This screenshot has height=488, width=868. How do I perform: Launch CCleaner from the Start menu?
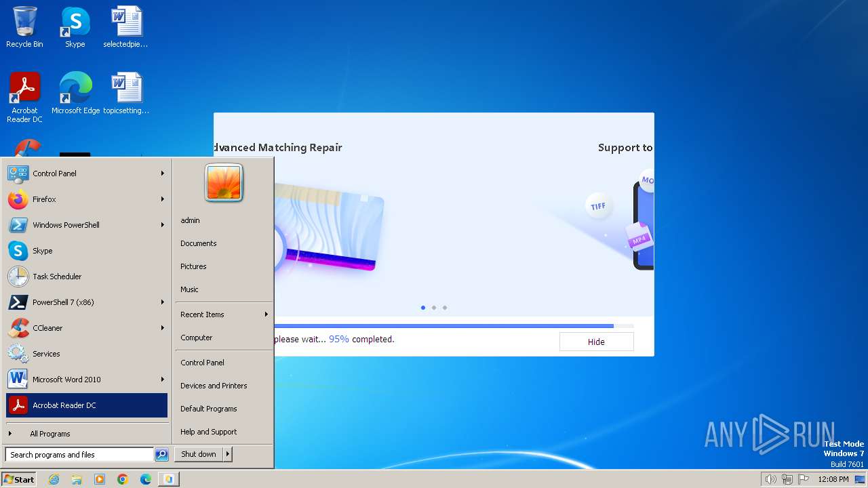[x=86, y=328]
